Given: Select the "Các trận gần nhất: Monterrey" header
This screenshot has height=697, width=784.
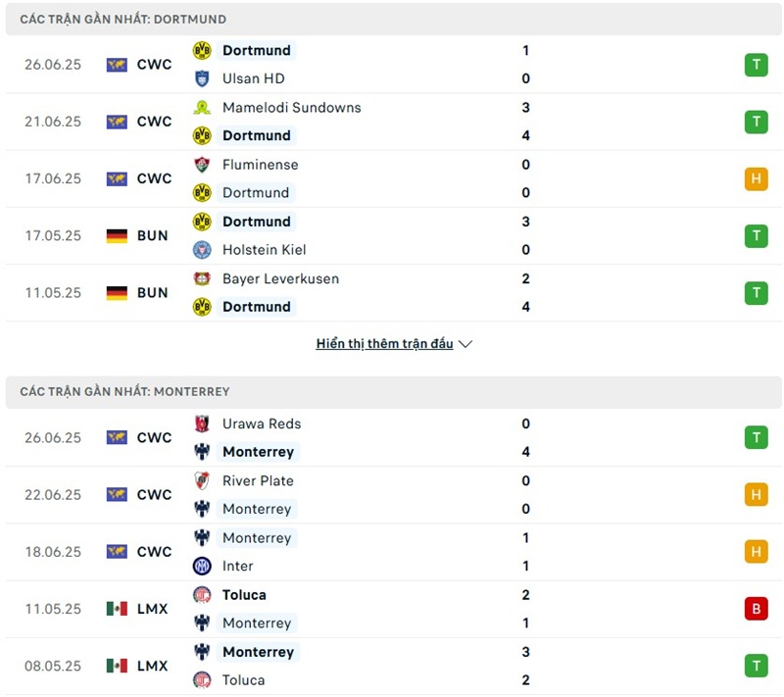Looking at the screenshot, I should [x=124, y=391].
